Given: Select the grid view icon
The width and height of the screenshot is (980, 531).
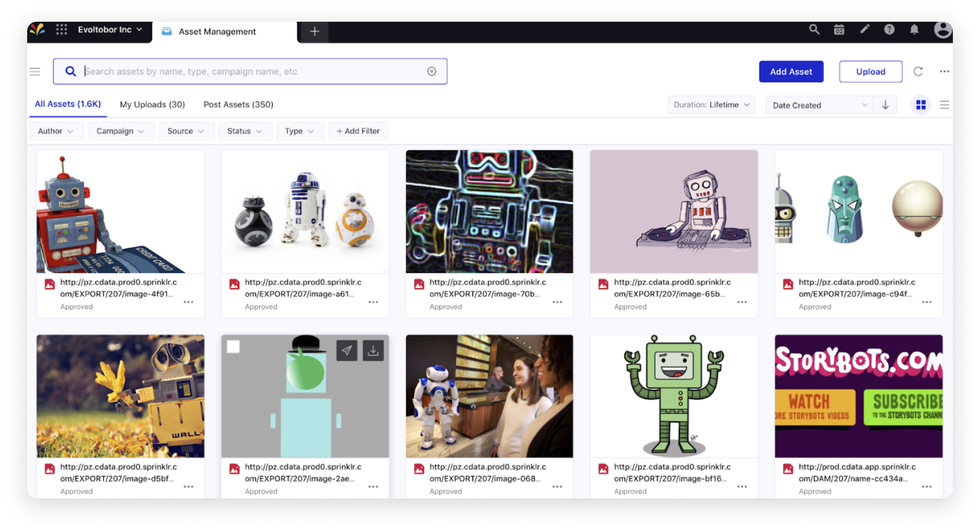Looking at the screenshot, I should click(x=921, y=104).
